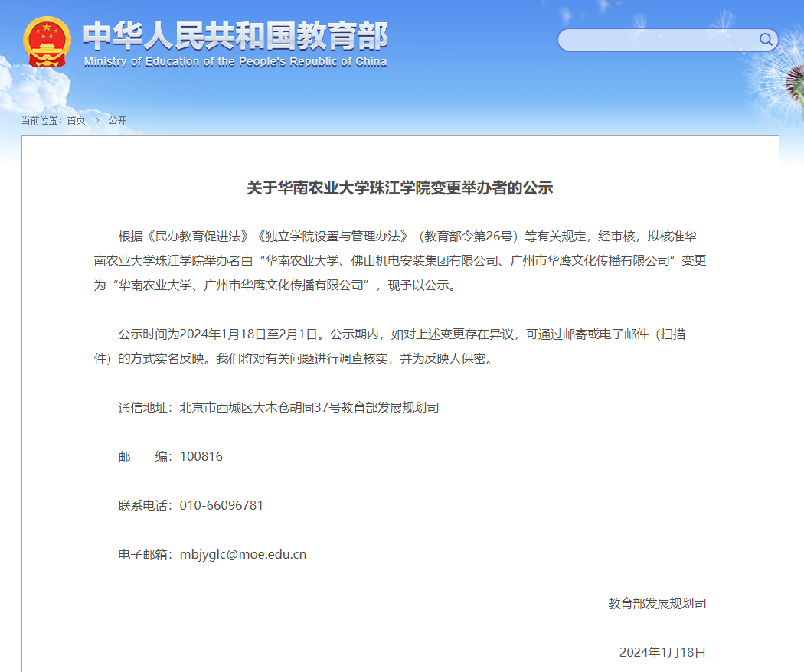Click the text 现予以公示
Screen dimensions: 804x672
pos(418,285)
